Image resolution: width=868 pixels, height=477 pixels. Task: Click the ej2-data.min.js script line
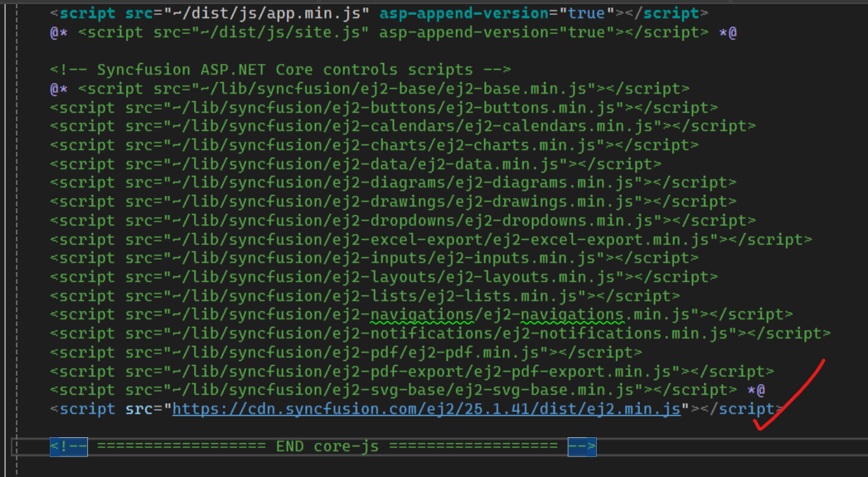tap(356, 164)
